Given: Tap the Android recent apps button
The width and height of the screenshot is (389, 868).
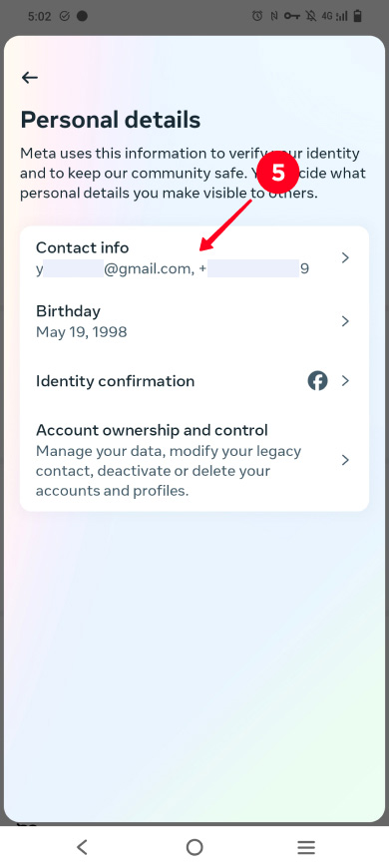Looking at the screenshot, I should point(306,847).
